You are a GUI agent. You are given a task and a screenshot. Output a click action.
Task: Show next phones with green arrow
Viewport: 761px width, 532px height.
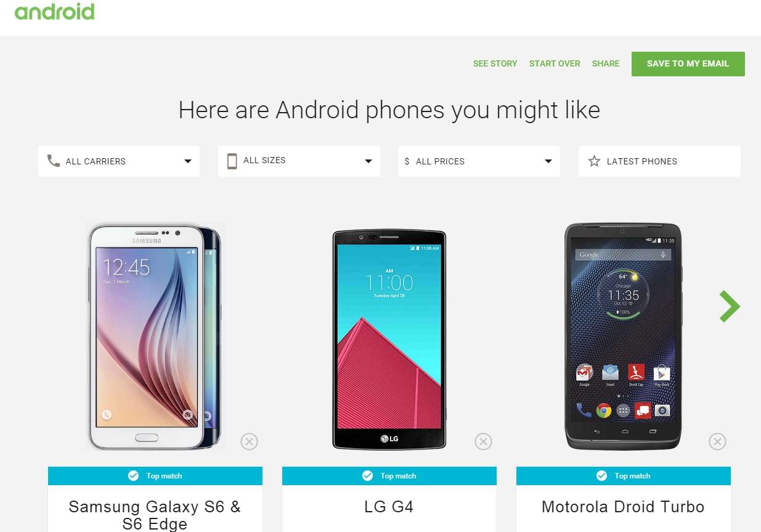pyautogui.click(x=730, y=306)
